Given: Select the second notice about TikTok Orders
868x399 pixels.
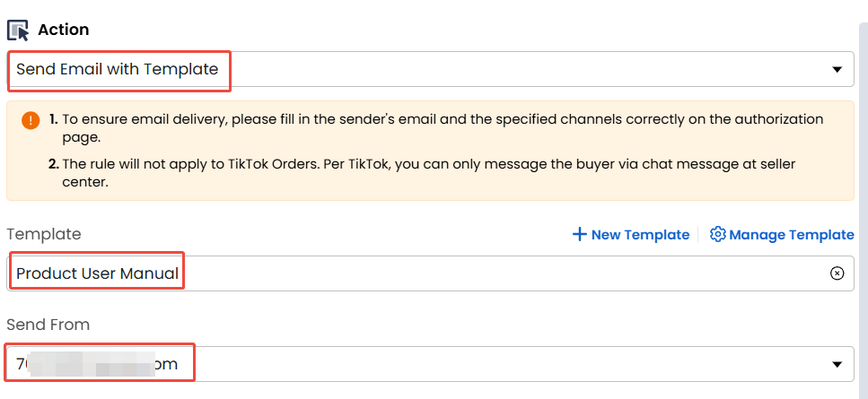Looking at the screenshot, I should pyautogui.click(x=423, y=173).
